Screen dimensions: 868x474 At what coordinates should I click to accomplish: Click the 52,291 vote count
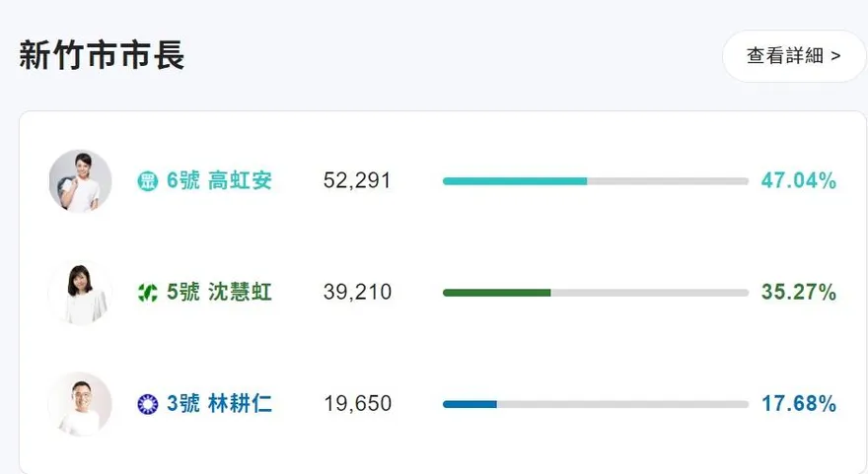click(x=357, y=181)
